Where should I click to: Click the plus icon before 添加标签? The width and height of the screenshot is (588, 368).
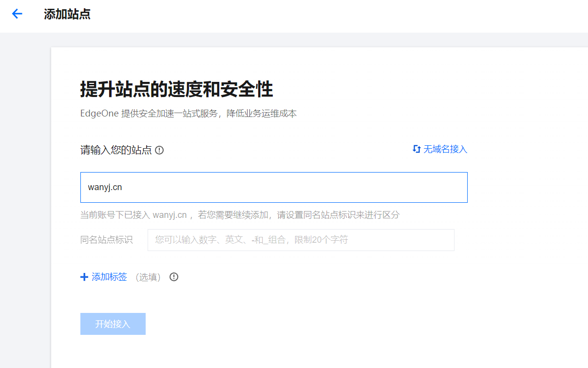(x=84, y=277)
